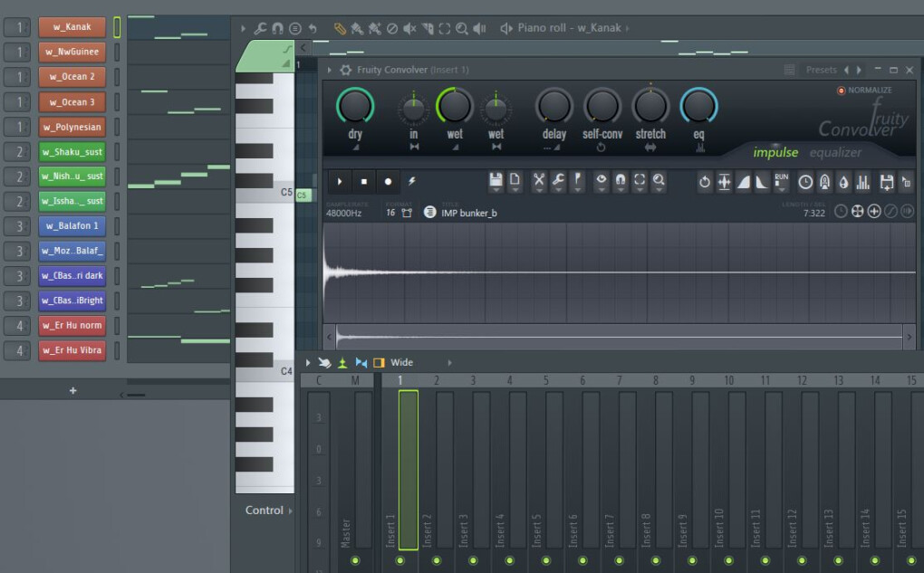The height and width of the screenshot is (573, 924).
Task: Click the Select tool in piano roll toolbar
Action: (445, 28)
